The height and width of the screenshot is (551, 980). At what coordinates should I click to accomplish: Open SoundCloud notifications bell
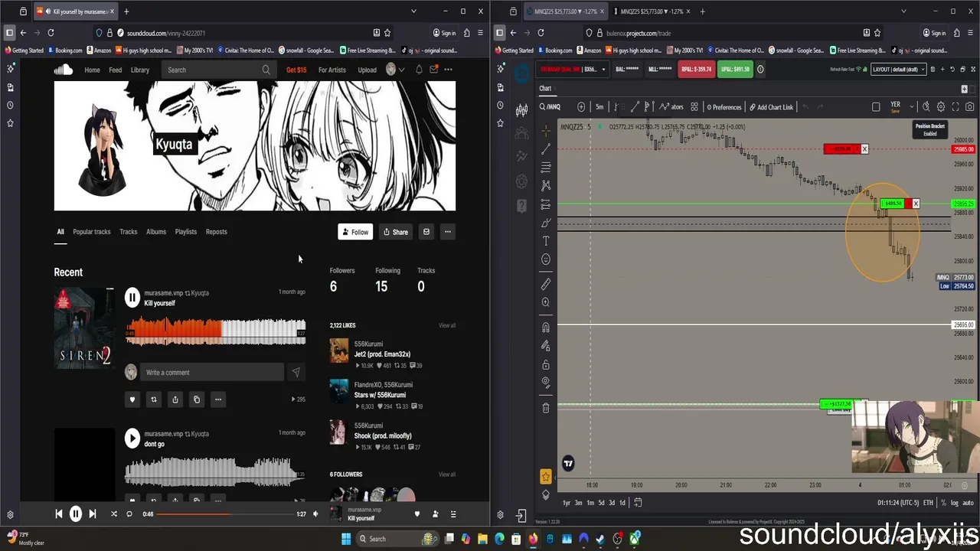point(419,70)
